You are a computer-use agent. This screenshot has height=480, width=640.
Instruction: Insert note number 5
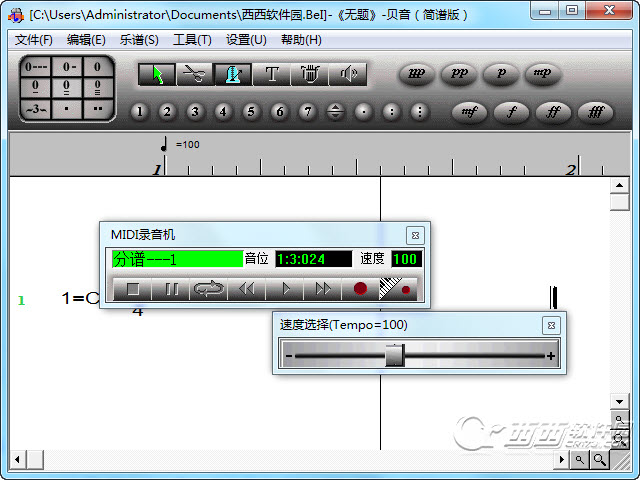coord(251,111)
